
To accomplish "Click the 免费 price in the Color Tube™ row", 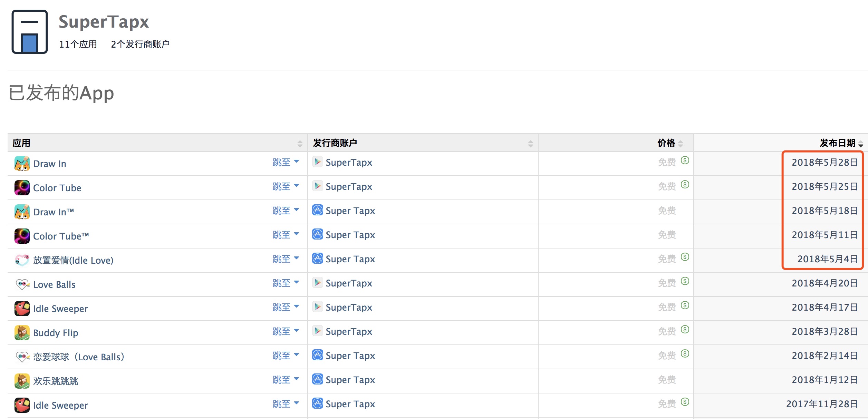I will (x=667, y=235).
